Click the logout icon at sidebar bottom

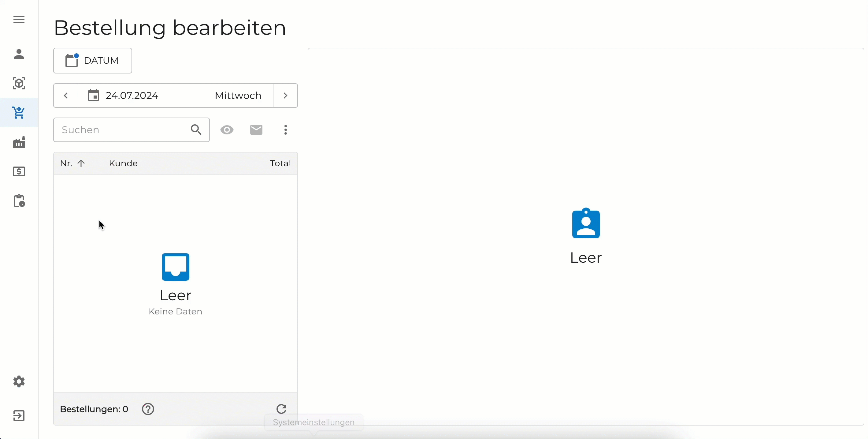[18, 415]
